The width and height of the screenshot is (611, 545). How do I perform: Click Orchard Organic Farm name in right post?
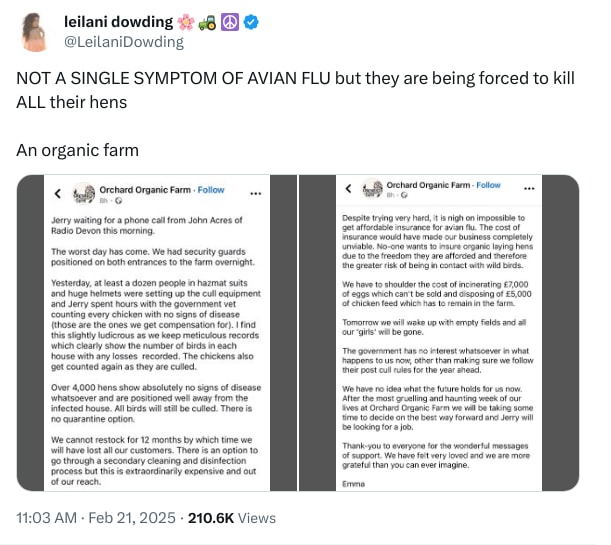[428, 185]
